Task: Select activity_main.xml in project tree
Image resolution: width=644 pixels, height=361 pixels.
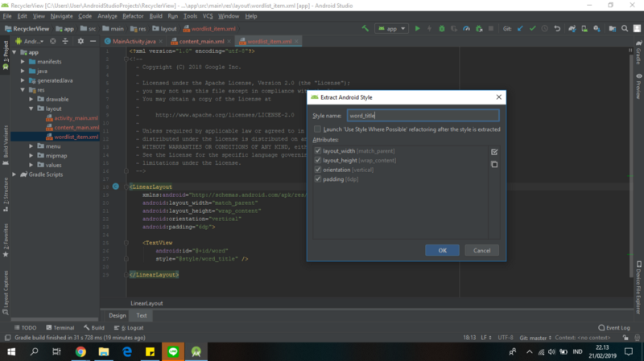Action: pyautogui.click(x=76, y=118)
